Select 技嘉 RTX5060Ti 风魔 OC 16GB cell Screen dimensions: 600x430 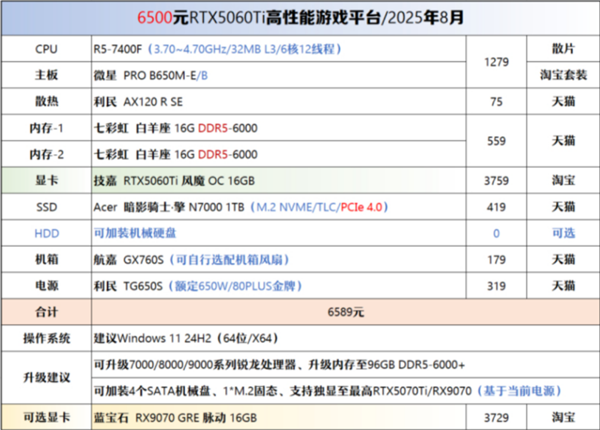click(279, 180)
